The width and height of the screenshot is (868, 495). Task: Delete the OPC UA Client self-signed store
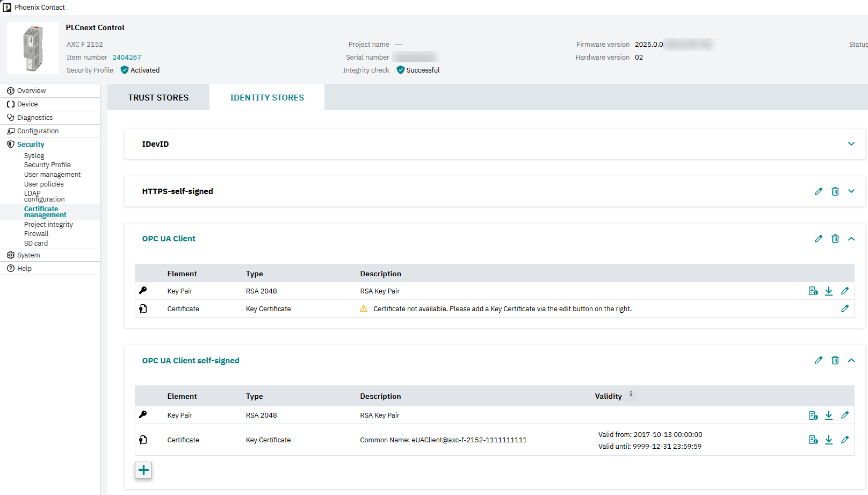tap(835, 360)
